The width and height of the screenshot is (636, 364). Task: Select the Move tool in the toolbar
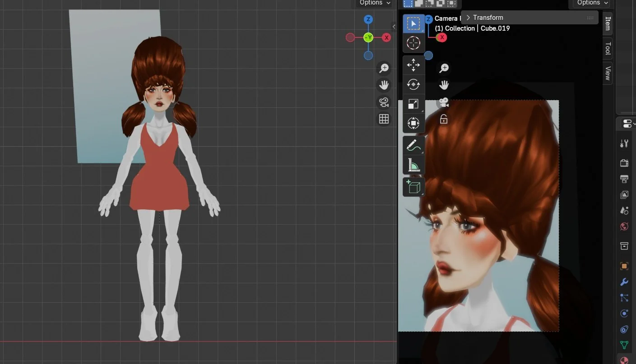[413, 65]
